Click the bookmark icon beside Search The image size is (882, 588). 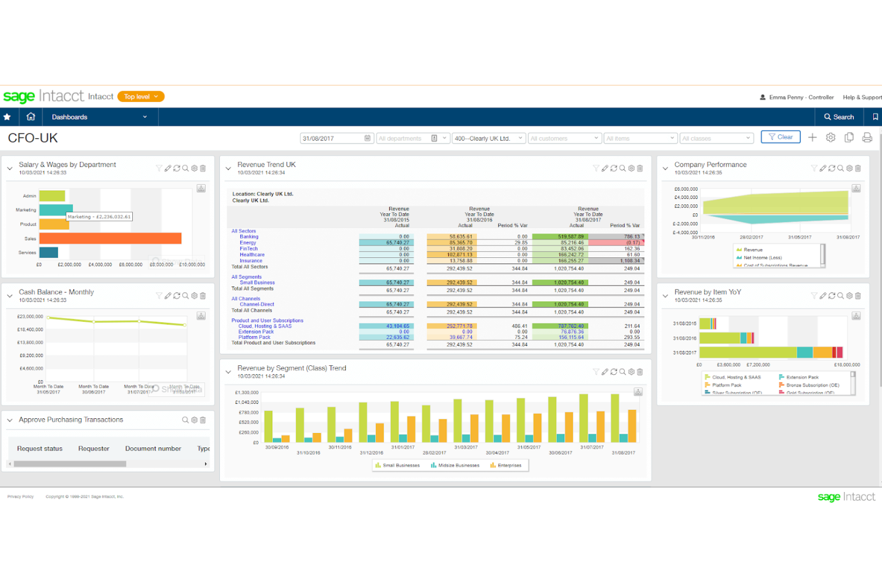tap(875, 117)
